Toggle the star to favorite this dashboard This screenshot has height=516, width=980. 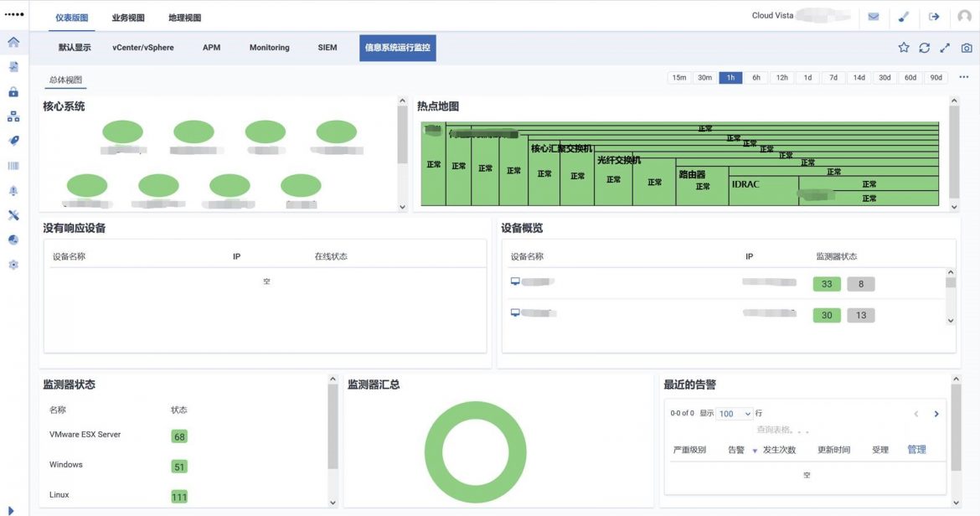pyautogui.click(x=904, y=48)
